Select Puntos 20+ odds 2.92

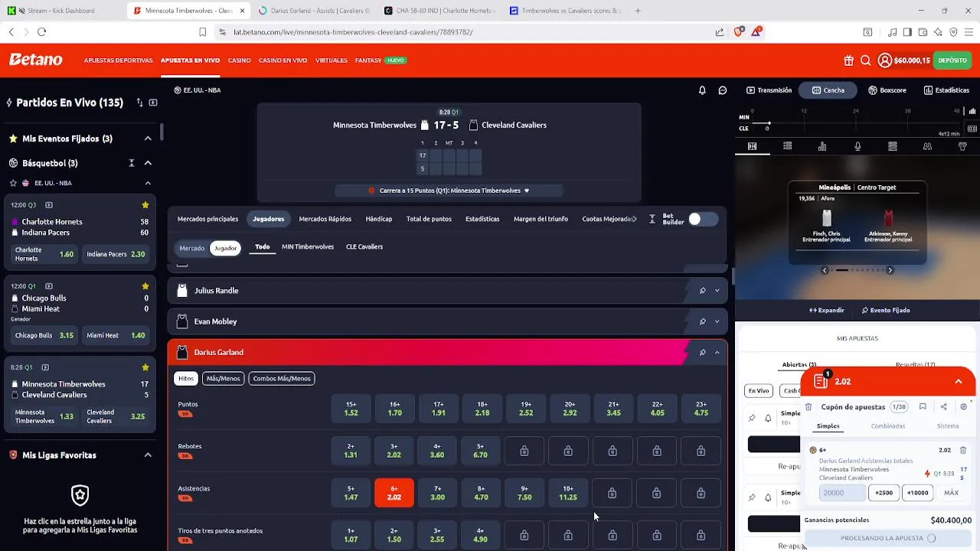[x=570, y=409]
